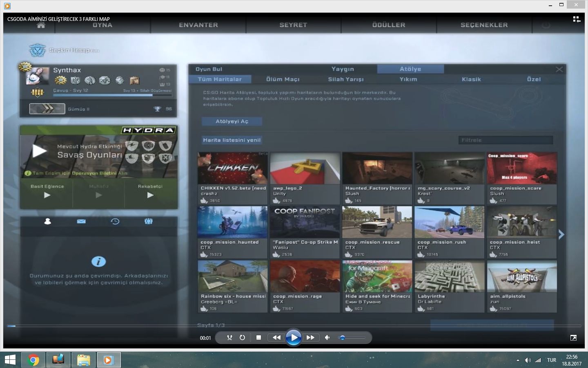The height and width of the screenshot is (368, 588).
Task: Open the OYNA menu tab
Action: (102, 25)
